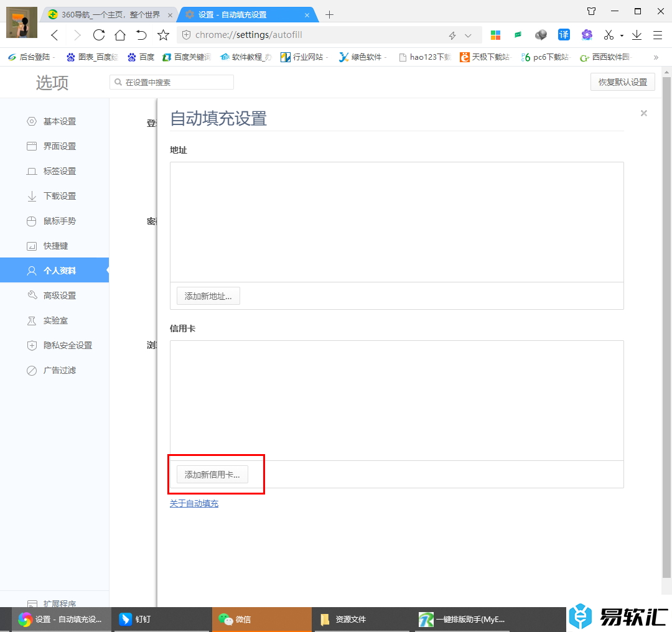Click the gray cloud extension icon
Screen dimensions: 672x632
541,35
